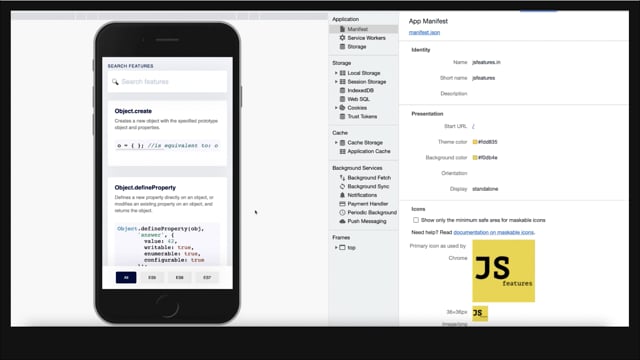Toggle minimum safe area for maskable icons
The height and width of the screenshot is (360, 640).
pyautogui.click(x=416, y=220)
